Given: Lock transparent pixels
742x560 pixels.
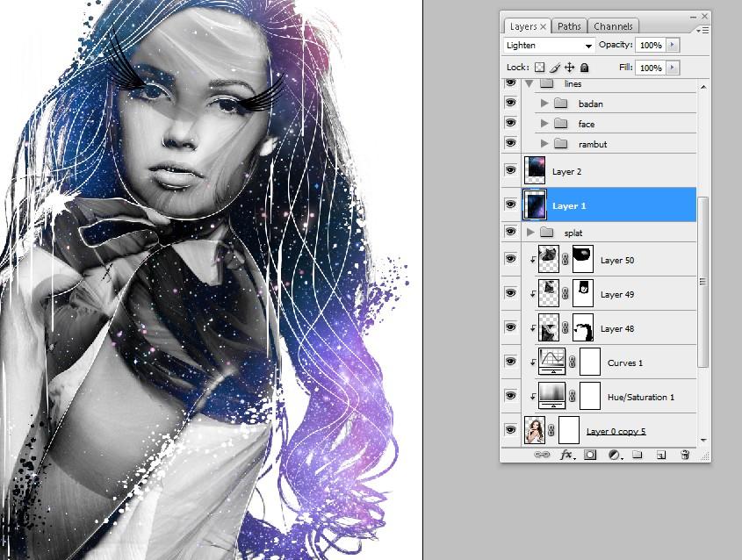Looking at the screenshot, I should tap(539, 68).
